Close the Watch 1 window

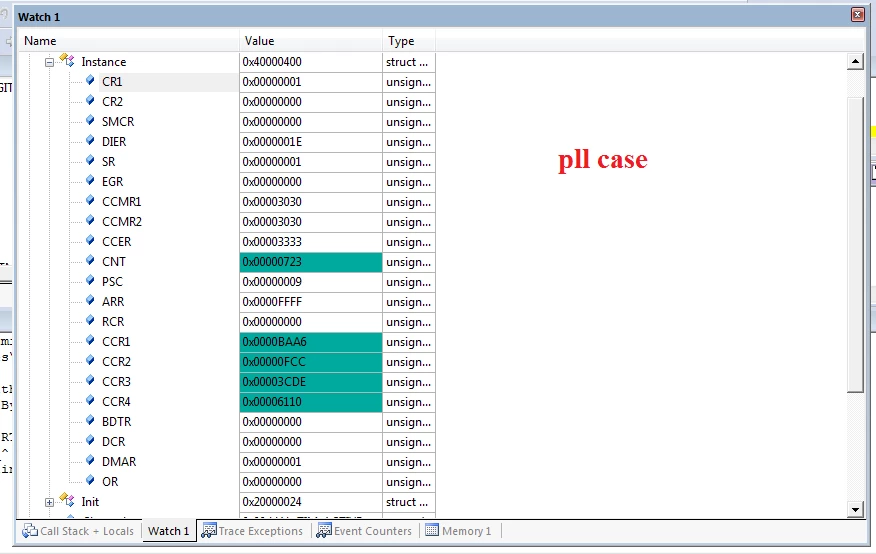tap(858, 15)
